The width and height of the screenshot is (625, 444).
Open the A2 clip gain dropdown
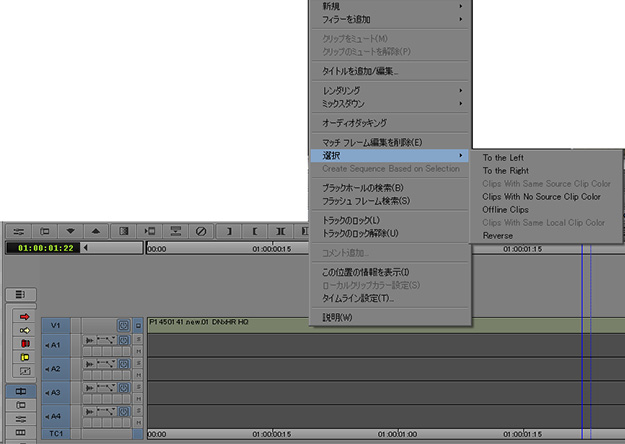tap(106, 364)
